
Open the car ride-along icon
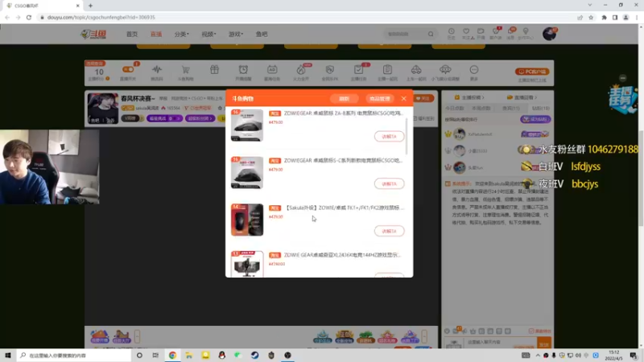[416, 69]
